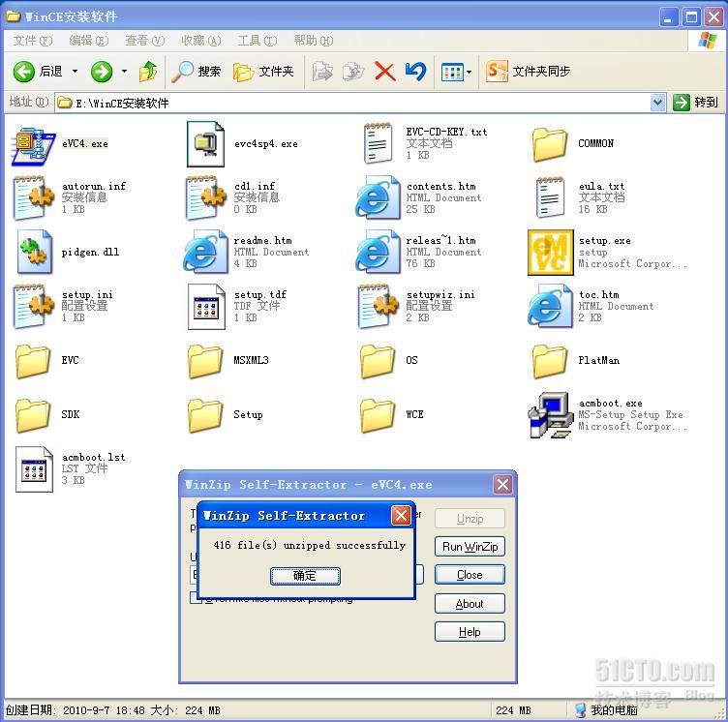Click the blue Undo icon
The height and width of the screenshot is (722, 728).
415,72
